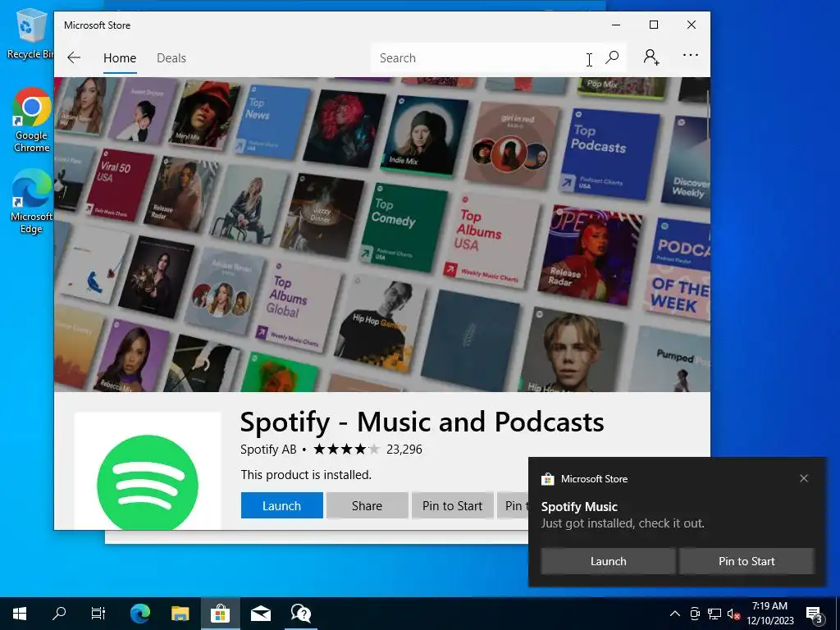This screenshot has height=630, width=840.
Task: Select the Viral 50 USA tile
Action: pos(119,184)
